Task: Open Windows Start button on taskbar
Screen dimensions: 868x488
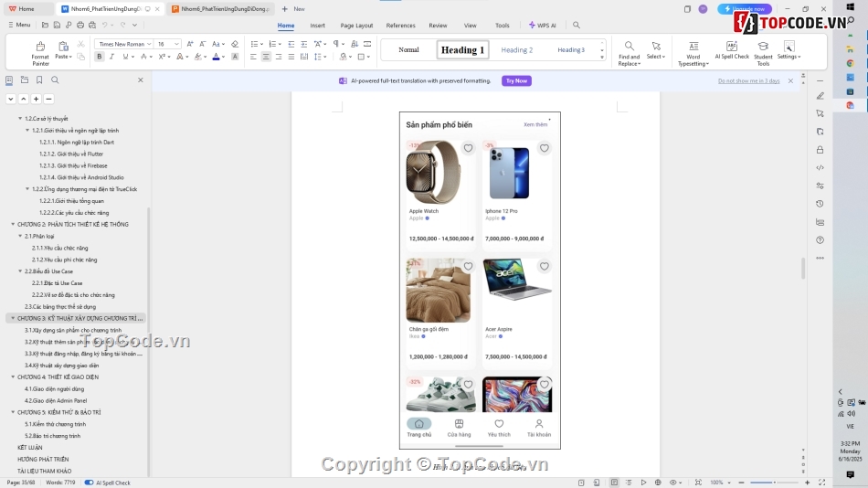Action: click(x=851, y=6)
